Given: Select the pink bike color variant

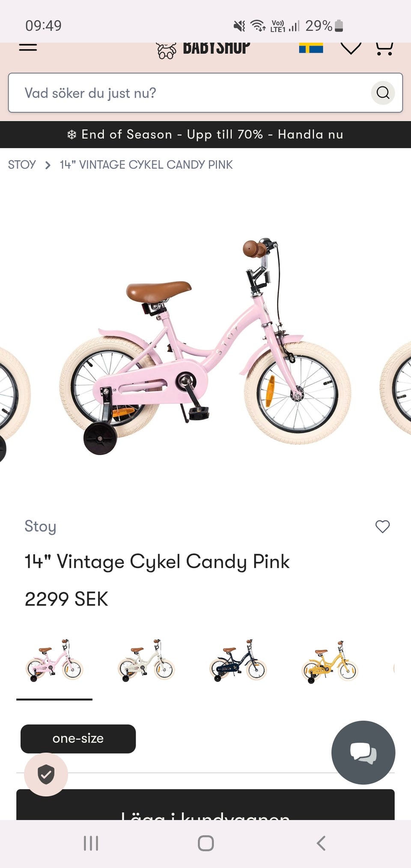Looking at the screenshot, I should click(54, 661).
